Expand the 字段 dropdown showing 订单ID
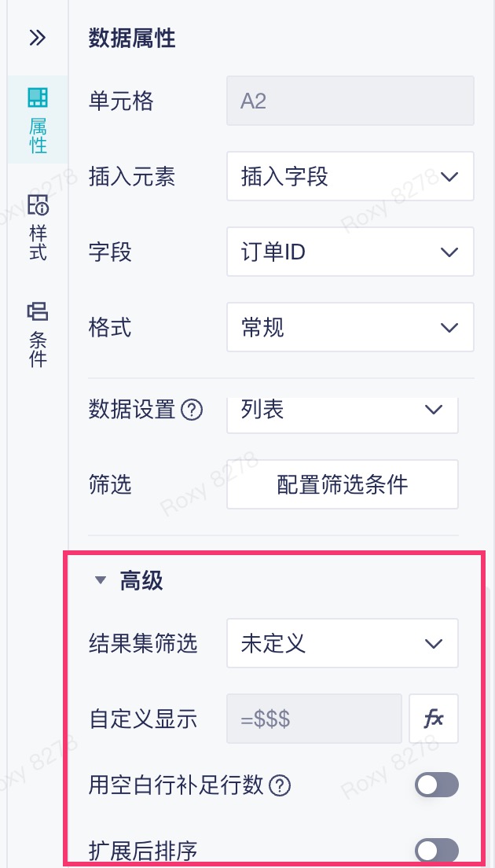The image size is (495, 868). 350,252
